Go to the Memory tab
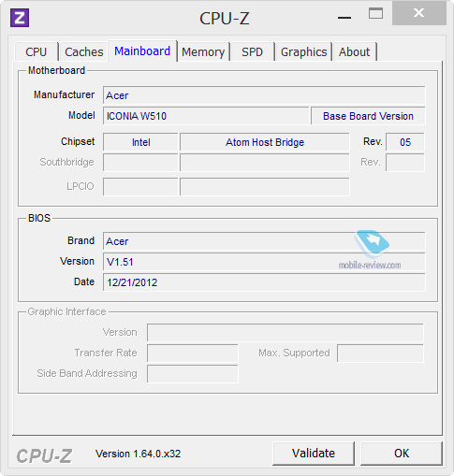 click(x=203, y=51)
